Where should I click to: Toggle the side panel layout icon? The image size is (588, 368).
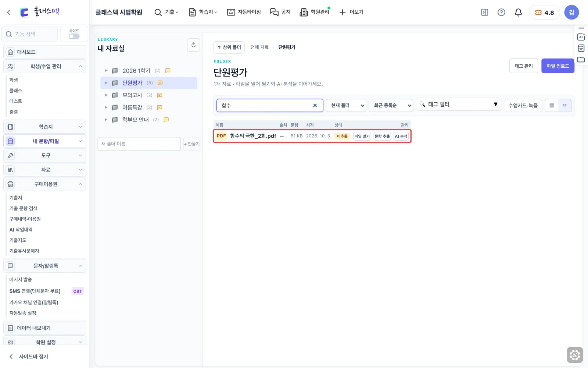(485, 13)
